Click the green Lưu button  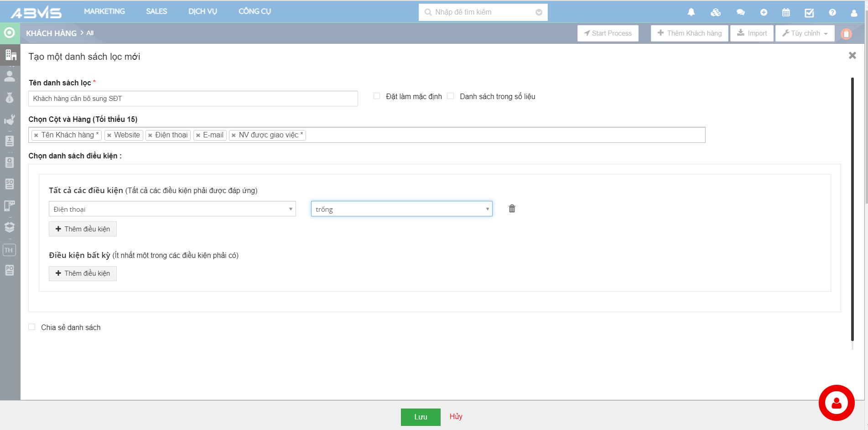tap(420, 417)
